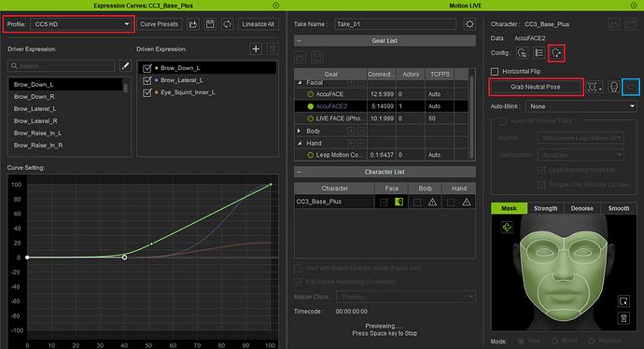
Task: Toggle Body checkbox for CC3_Base_Plus
Action: point(417,202)
